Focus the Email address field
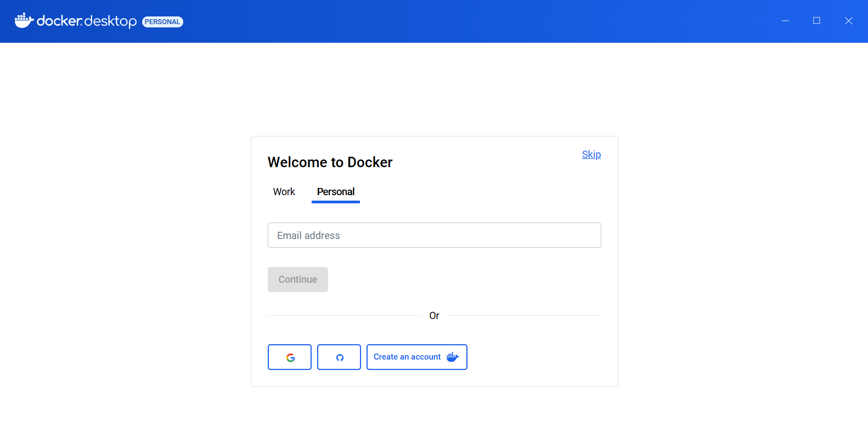 [x=435, y=235]
